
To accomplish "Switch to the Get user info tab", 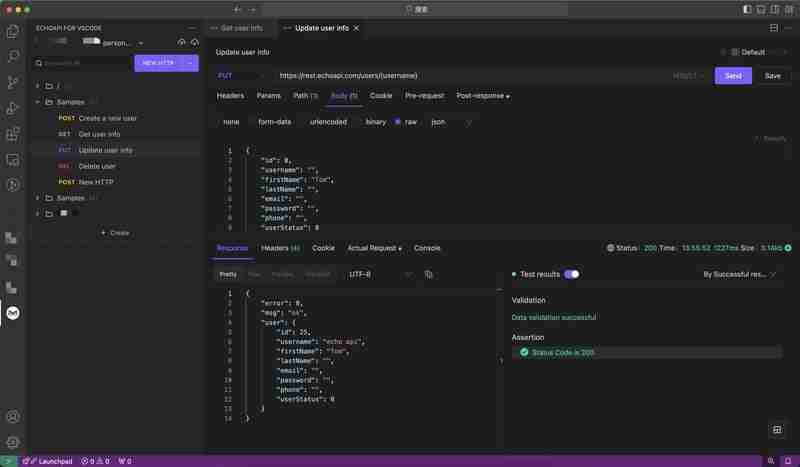I will [241, 28].
